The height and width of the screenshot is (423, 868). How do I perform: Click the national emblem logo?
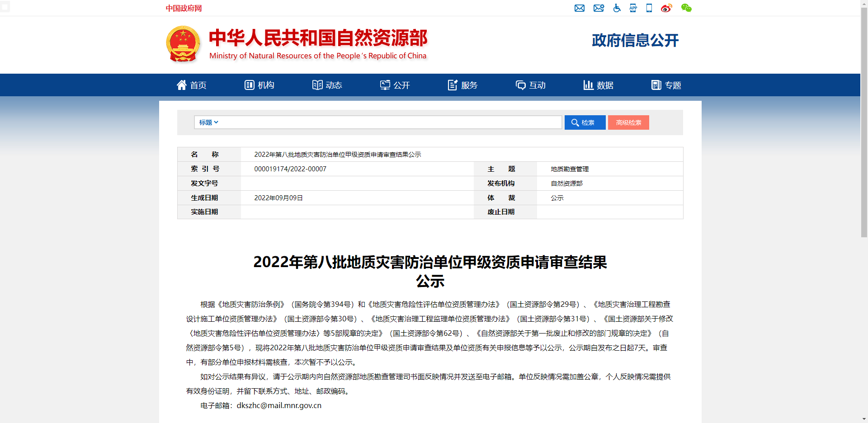click(x=183, y=44)
